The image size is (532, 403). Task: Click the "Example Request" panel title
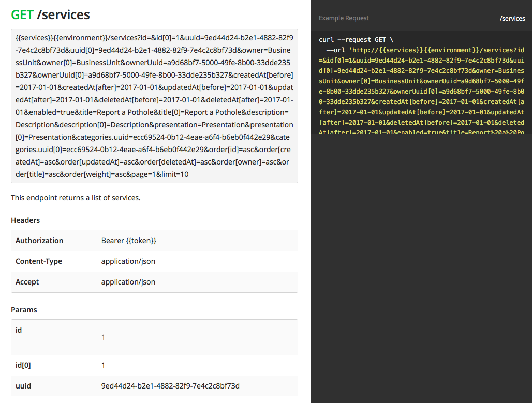click(x=344, y=18)
